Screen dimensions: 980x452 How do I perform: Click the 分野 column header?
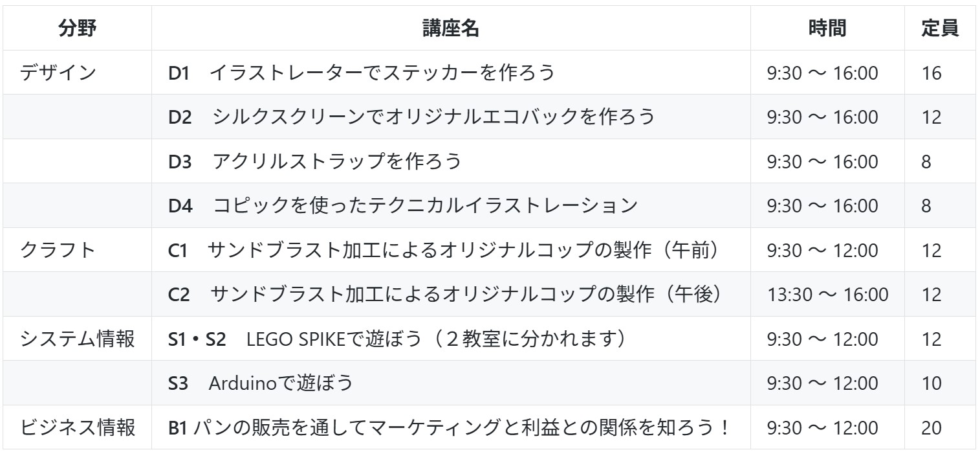tap(78, 28)
